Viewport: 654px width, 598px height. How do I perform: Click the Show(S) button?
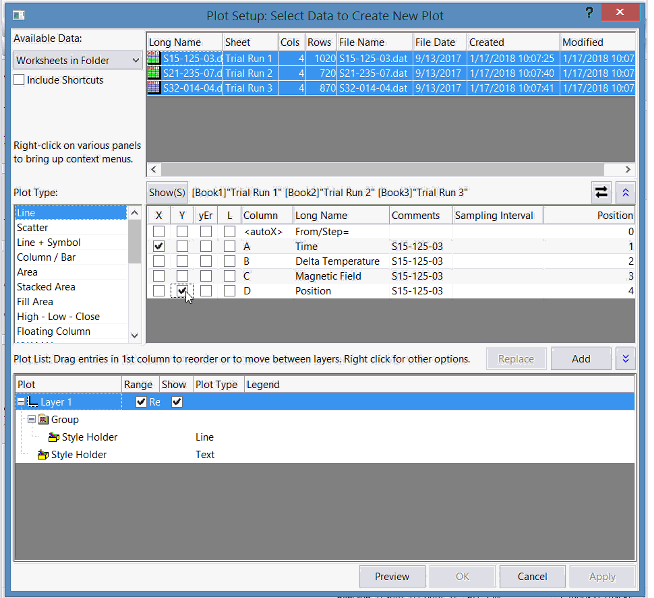click(167, 192)
